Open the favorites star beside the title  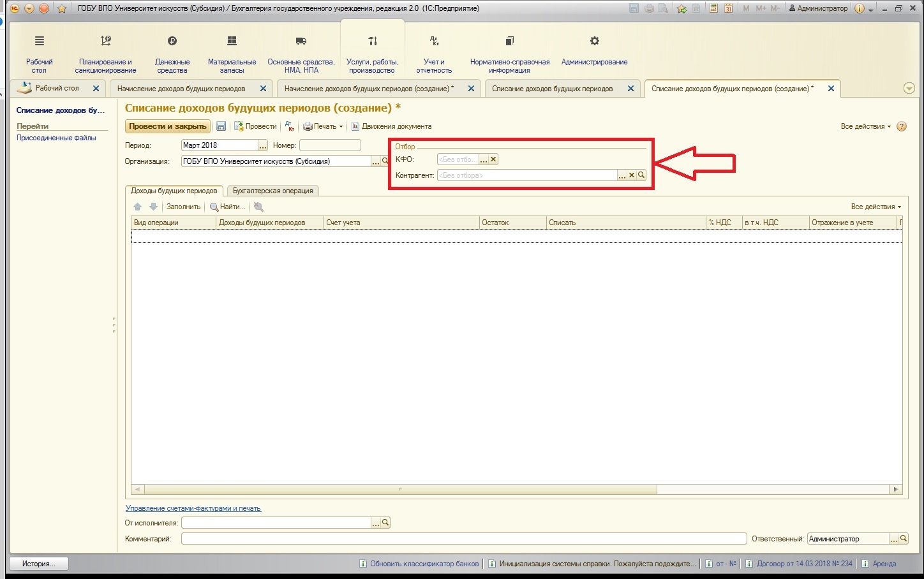pos(62,8)
